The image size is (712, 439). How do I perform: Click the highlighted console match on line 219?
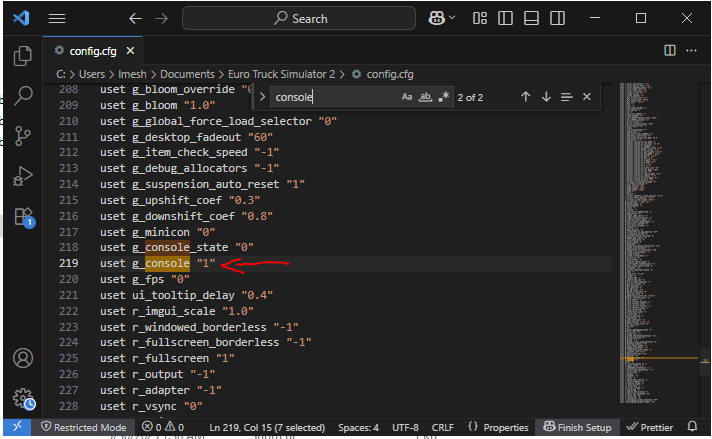point(167,263)
